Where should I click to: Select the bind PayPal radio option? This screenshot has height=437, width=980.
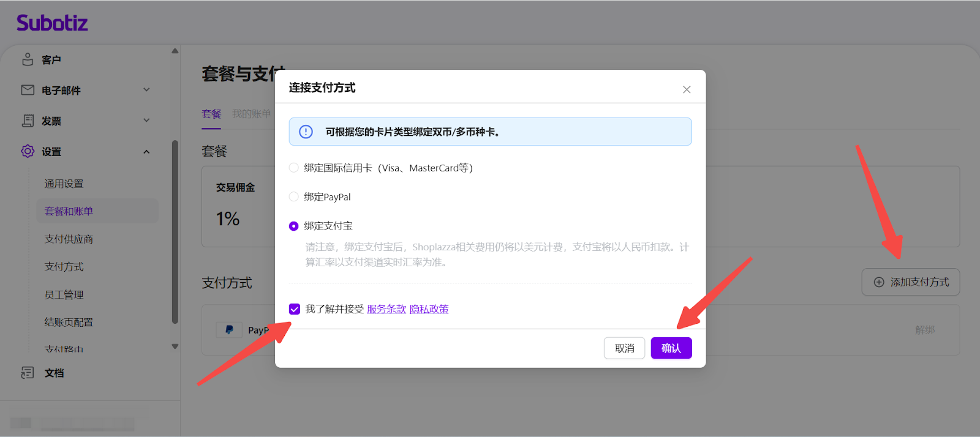(x=294, y=196)
